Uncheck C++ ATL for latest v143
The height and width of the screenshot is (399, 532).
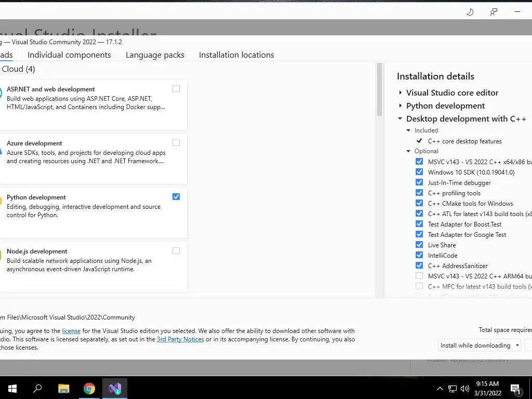(419, 214)
